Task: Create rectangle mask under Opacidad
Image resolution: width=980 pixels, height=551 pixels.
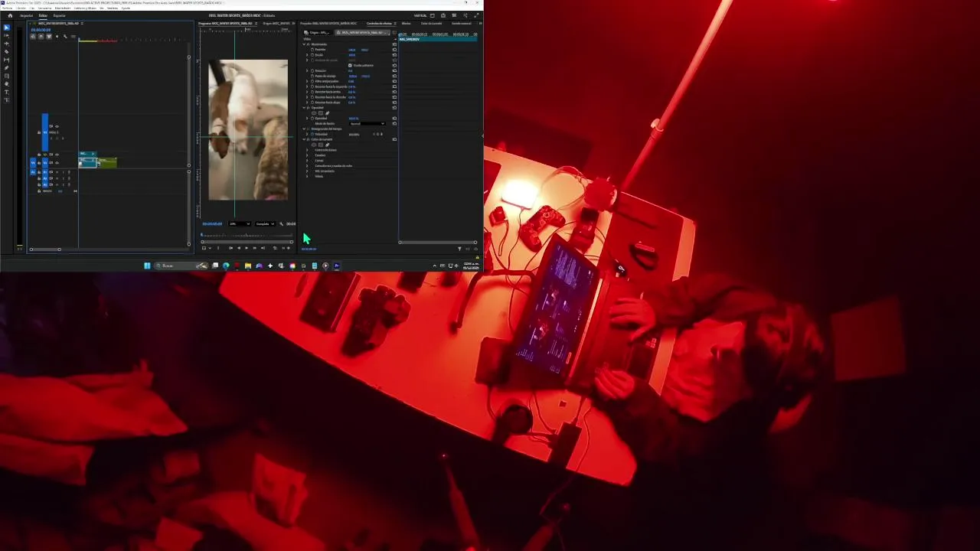Action: 321,113
